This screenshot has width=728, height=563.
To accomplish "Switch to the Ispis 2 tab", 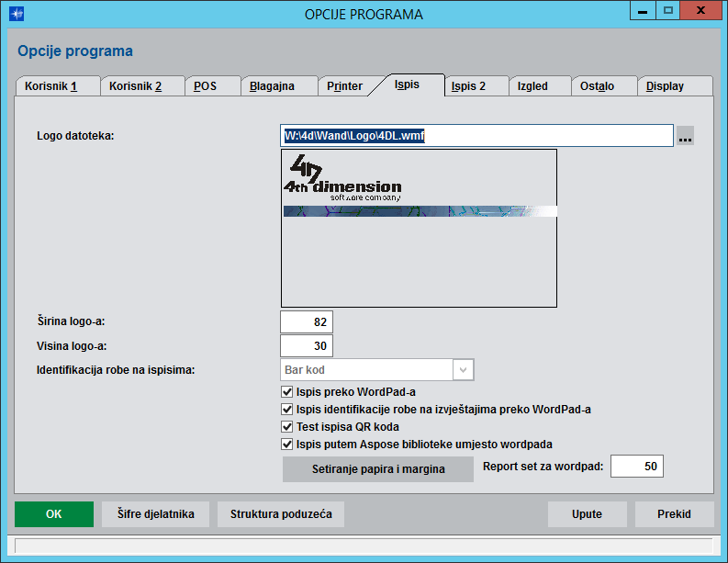I will [476, 86].
